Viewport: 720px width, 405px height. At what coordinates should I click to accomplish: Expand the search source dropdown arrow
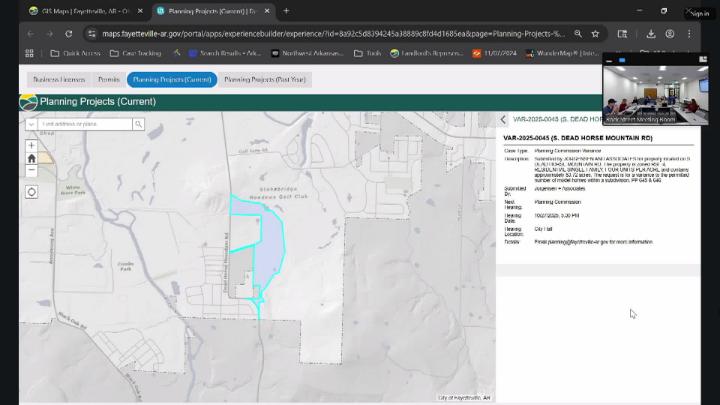(x=31, y=124)
